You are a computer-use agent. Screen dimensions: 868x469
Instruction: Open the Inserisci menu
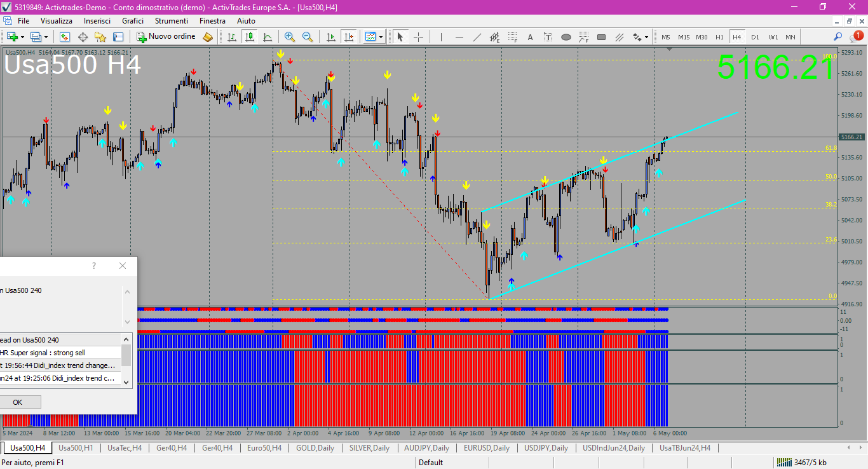(x=97, y=21)
